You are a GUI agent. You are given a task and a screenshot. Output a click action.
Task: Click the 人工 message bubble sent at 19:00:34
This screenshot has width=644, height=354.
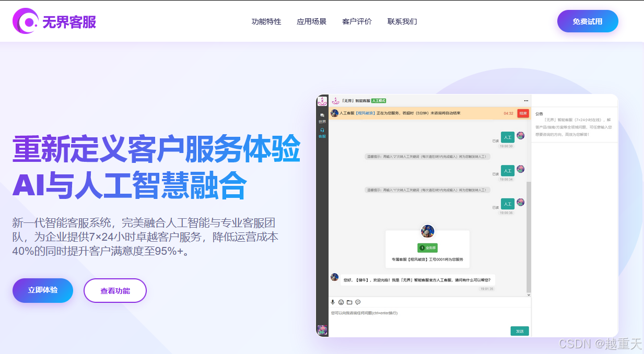(x=508, y=171)
